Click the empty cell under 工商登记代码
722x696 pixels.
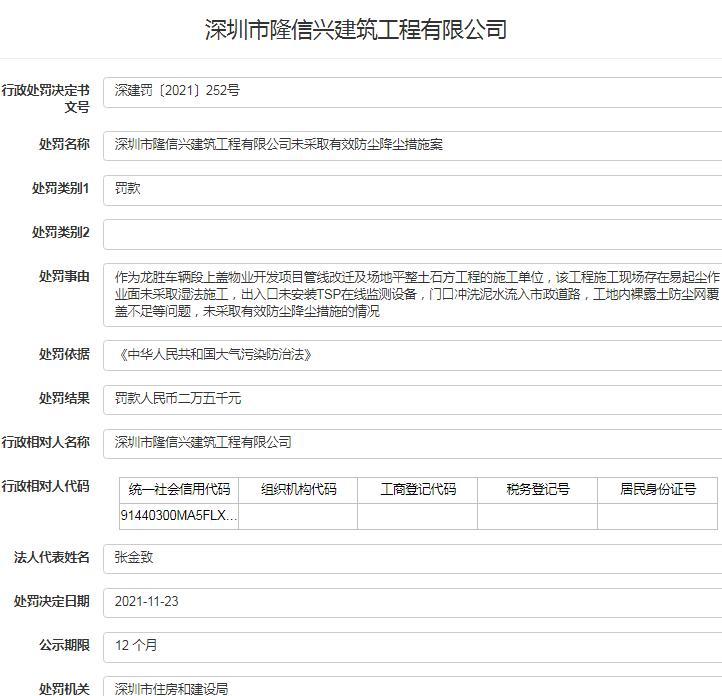point(418,516)
